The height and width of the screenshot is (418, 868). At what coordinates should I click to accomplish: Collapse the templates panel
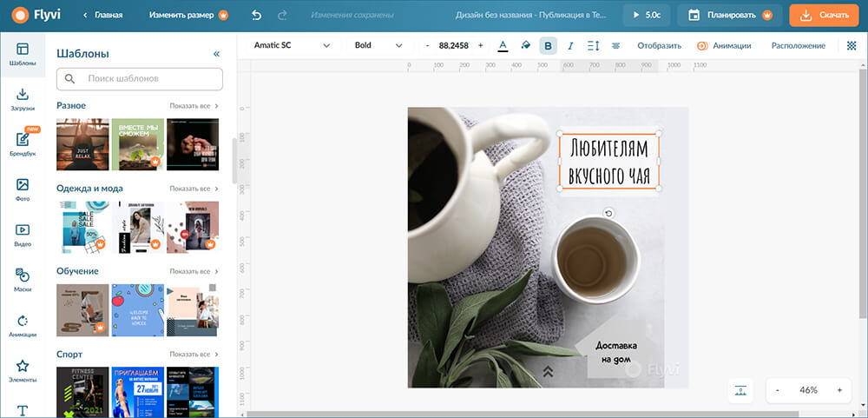pyautogui.click(x=216, y=53)
